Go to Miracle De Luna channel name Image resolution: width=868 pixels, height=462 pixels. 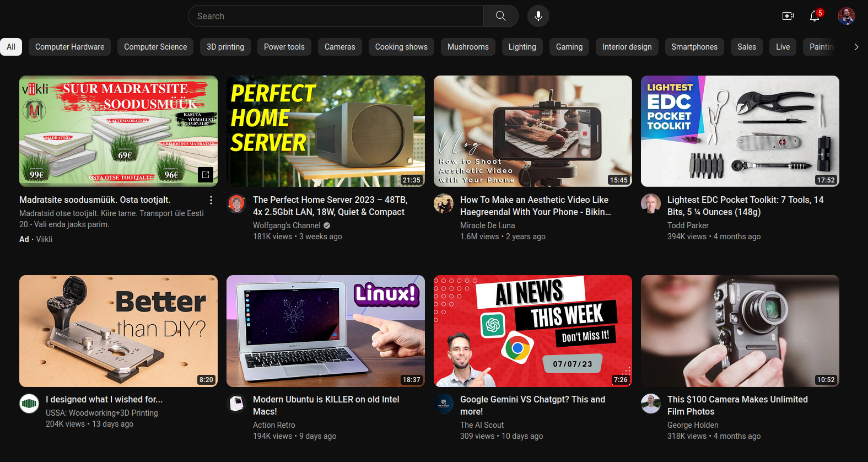pos(488,225)
